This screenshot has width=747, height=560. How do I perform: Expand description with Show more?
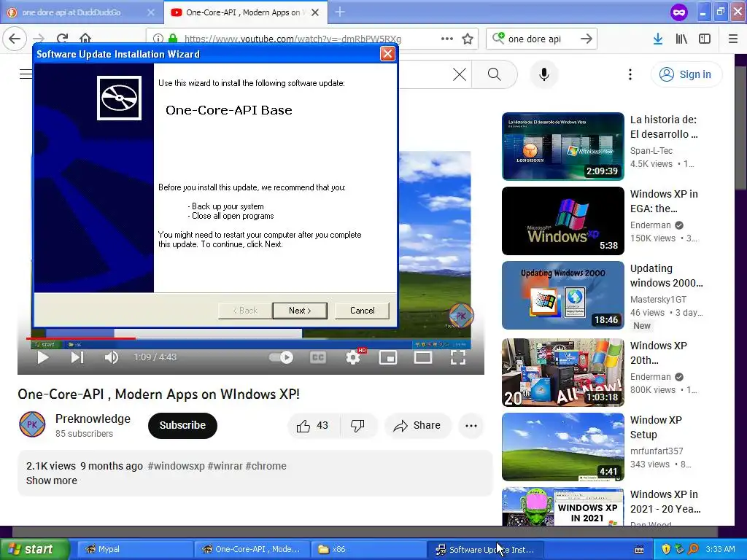(52, 481)
